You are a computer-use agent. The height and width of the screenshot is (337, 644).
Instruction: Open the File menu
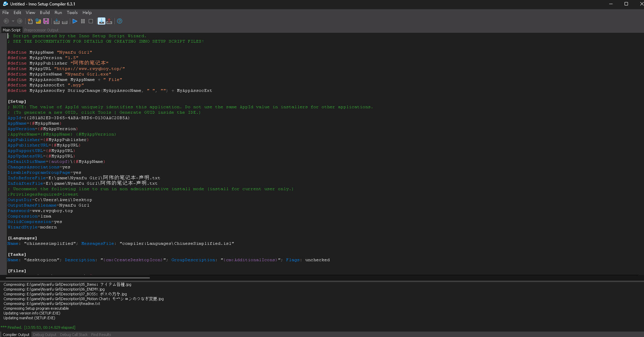[x=5, y=12]
